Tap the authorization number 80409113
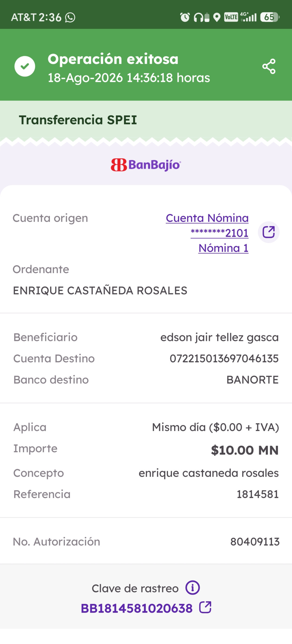The width and height of the screenshot is (292, 644). click(x=255, y=542)
